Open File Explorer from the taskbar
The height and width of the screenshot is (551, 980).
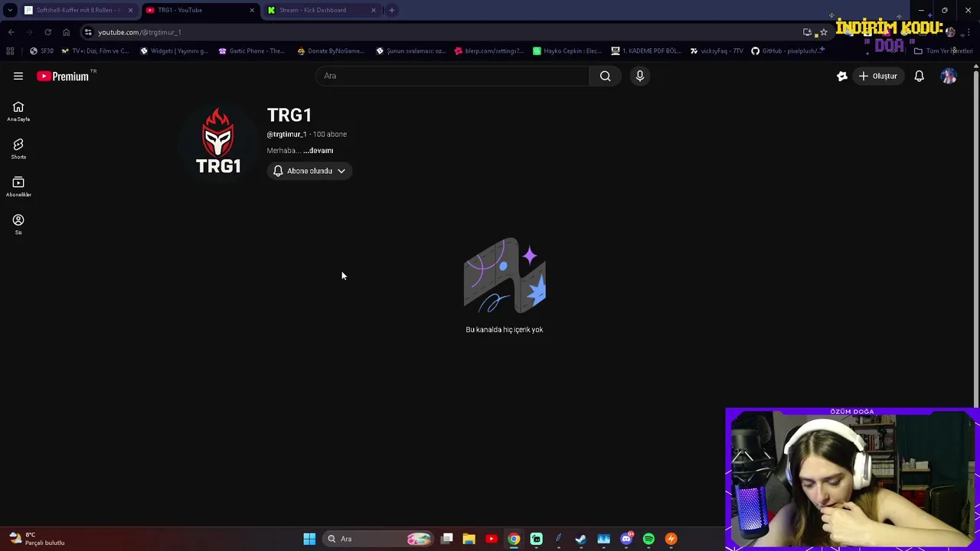pyautogui.click(x=469, y=539)
